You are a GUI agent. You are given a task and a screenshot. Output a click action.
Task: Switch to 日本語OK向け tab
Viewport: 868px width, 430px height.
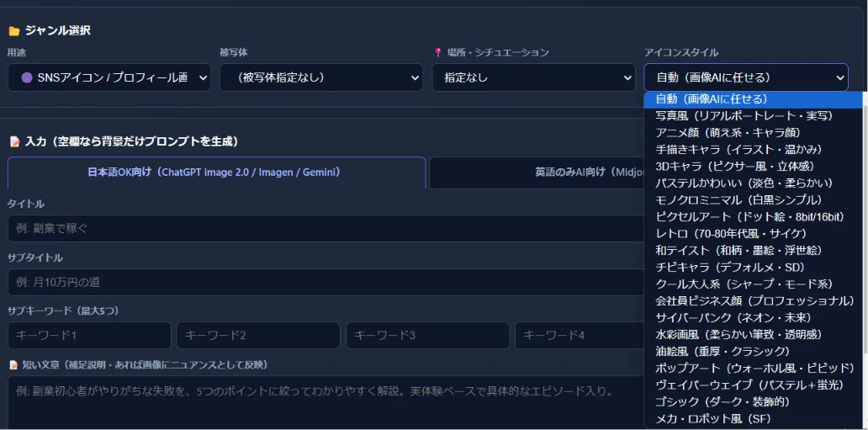coord(216,173)
